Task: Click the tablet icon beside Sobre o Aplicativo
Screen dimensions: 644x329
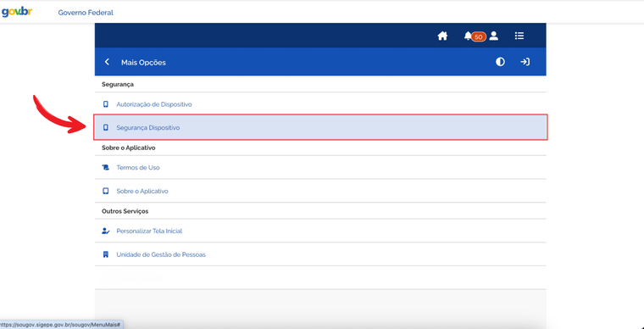Action: click(106, 191)
